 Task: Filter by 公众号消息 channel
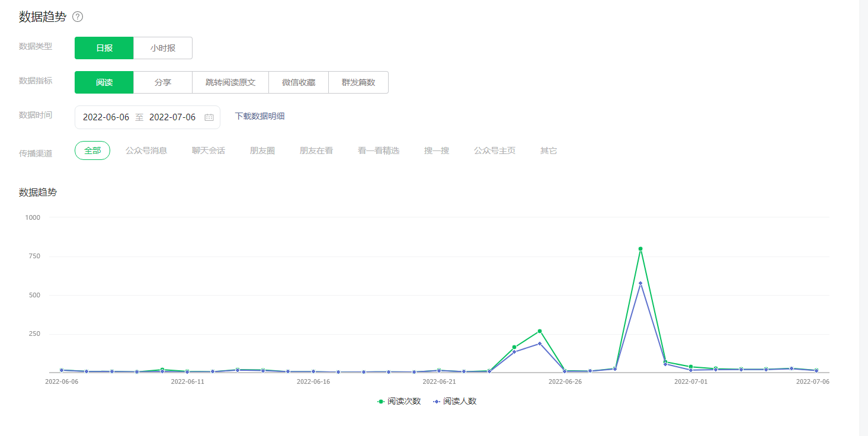coord(146,150)
